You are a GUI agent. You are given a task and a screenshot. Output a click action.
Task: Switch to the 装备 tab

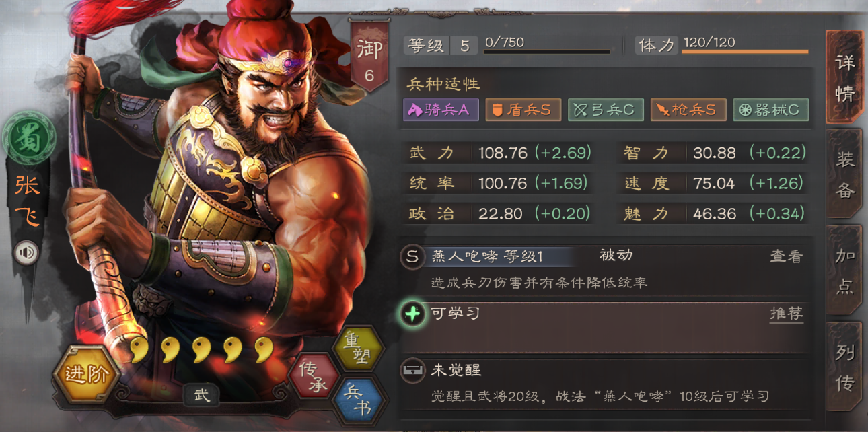click(x=844, y=175)
